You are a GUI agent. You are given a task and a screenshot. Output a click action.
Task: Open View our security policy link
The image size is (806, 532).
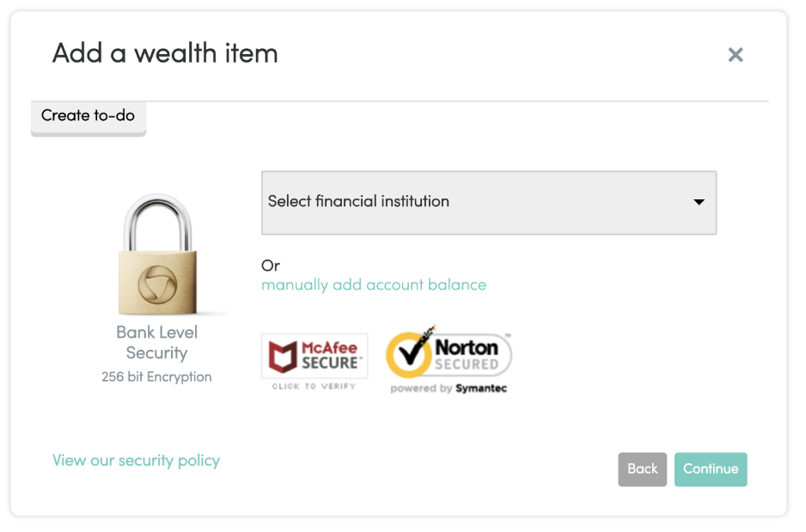137,461
